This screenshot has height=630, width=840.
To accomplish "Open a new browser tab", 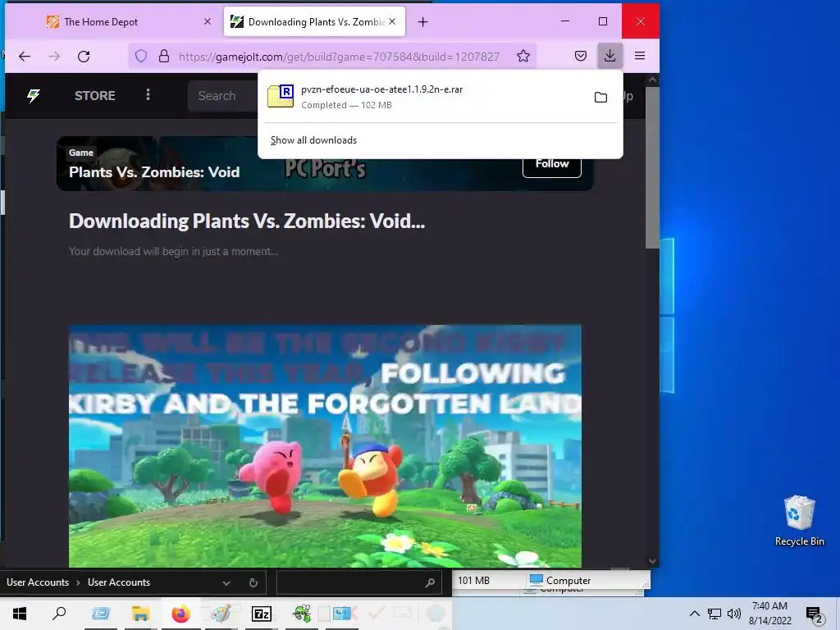I will 422,22.
